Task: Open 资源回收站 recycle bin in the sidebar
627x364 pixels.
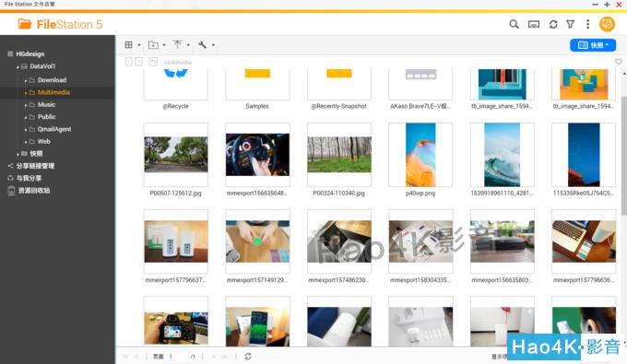Action: [34, 190]
